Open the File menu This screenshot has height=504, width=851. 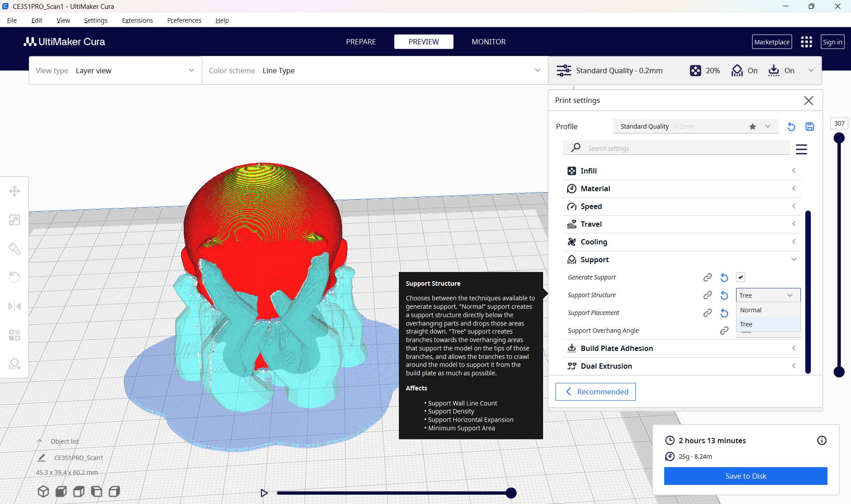tap(12, 20)
